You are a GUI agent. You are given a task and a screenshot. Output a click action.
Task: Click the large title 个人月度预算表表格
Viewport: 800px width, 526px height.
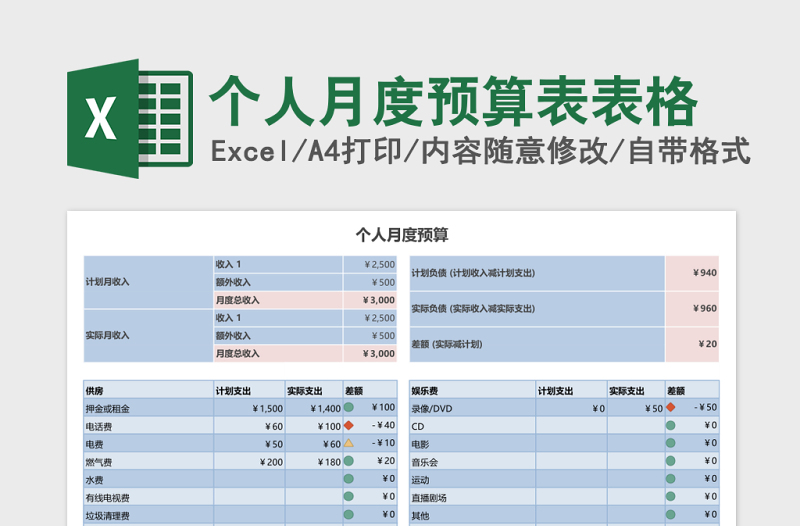pyautogui.click(x=453, y=101)
